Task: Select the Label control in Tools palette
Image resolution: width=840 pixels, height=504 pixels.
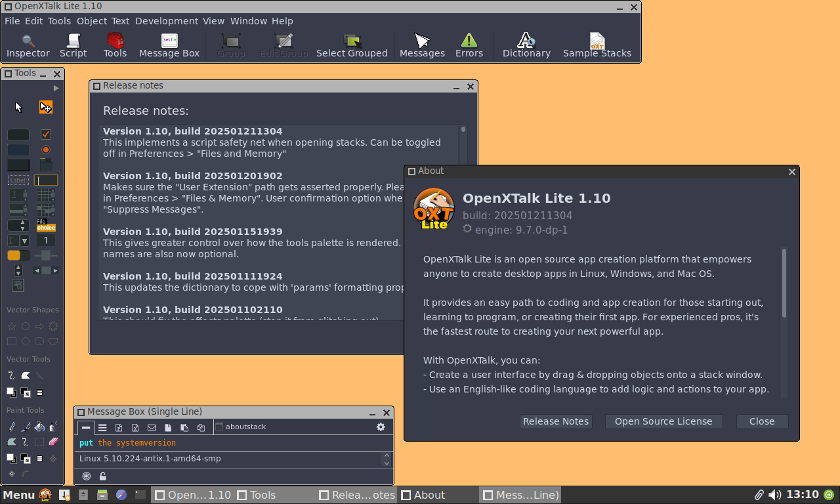Action: point(18,180)
